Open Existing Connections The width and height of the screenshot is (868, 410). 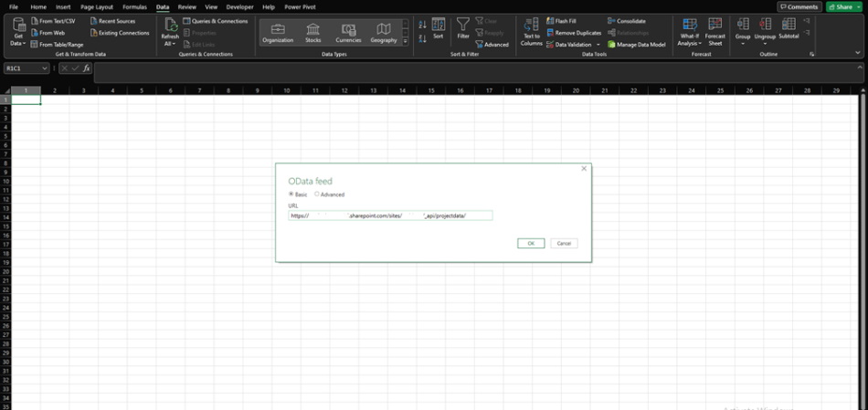click(x=120, y=33)
